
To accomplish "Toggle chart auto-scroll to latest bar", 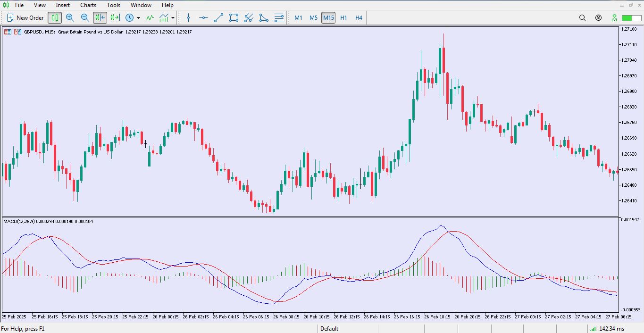I will (100, 18).
